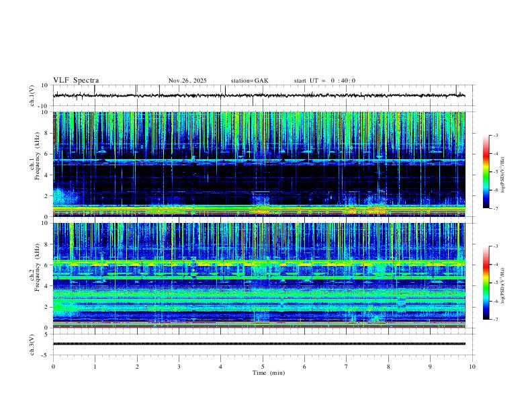Click the "4" kHz tick of ch.2 spectrogram

pos(48,286)
